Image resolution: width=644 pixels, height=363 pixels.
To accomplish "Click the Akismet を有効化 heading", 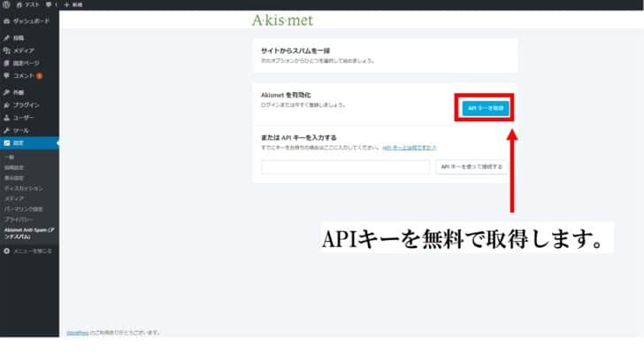I will 286,95.
